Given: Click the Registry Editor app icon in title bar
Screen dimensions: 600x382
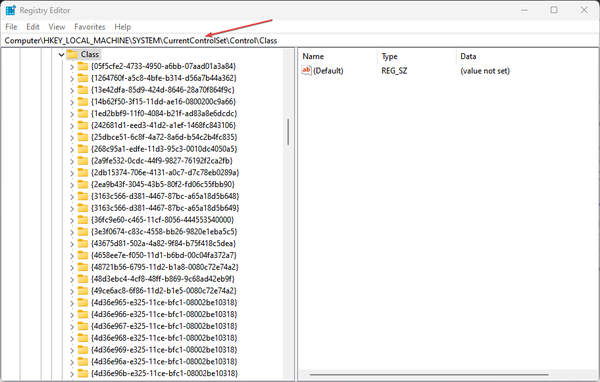Looking at the screenshot, I should [x=10, y=10].
